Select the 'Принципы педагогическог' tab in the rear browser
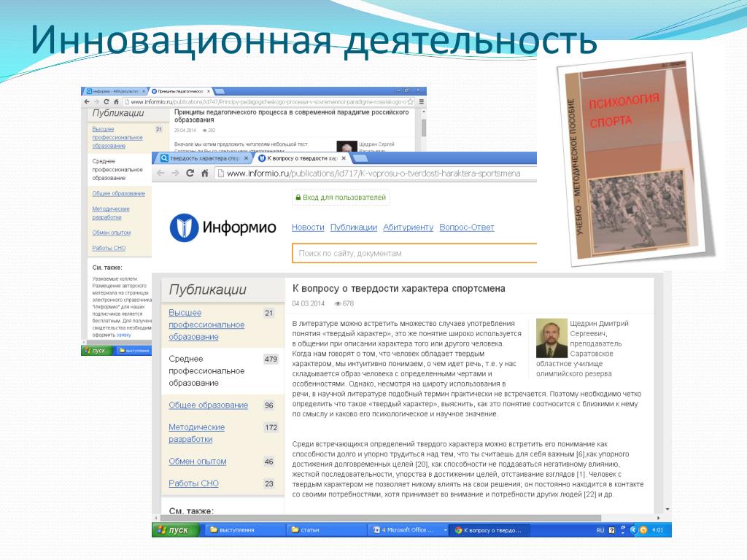 tap(181, 91)
